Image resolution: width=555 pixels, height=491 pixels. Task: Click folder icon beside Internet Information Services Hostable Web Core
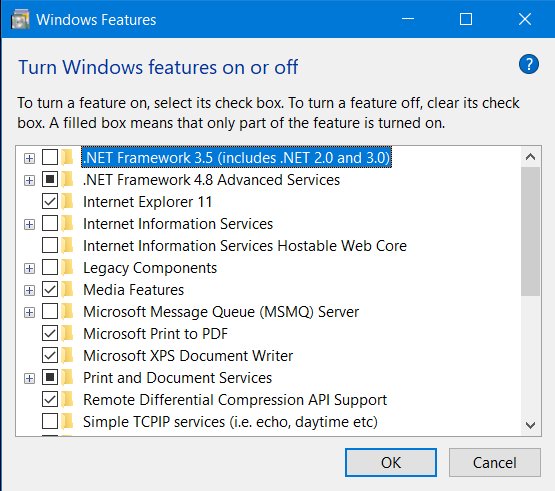tap(67, 246)
